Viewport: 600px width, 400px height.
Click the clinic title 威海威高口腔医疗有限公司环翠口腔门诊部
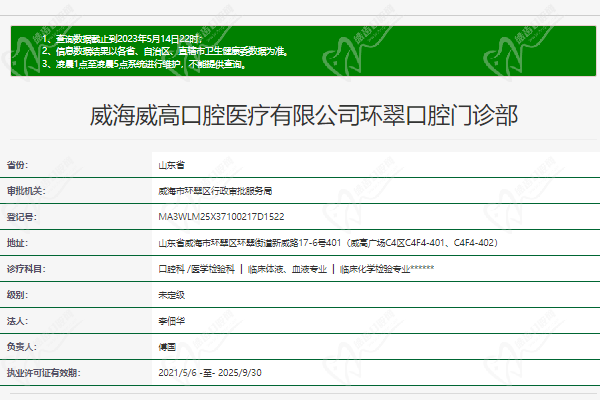click(x=304, y=116)
